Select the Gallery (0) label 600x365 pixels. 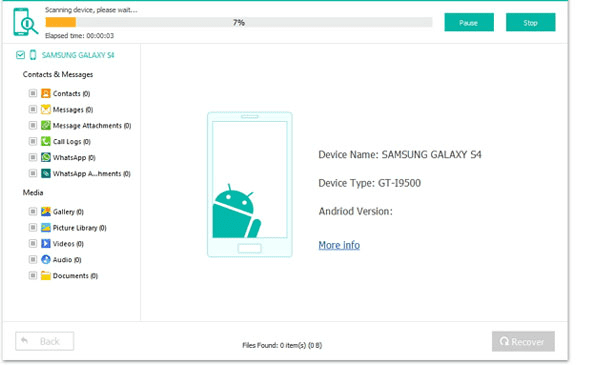point(68,212)
